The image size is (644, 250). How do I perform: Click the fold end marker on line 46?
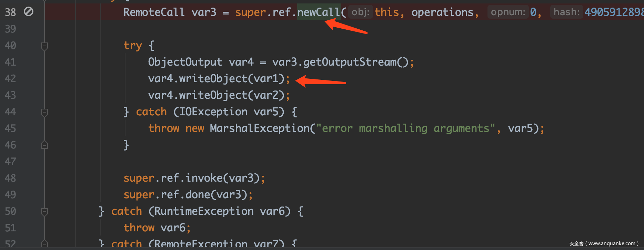[x=44, y=145]
